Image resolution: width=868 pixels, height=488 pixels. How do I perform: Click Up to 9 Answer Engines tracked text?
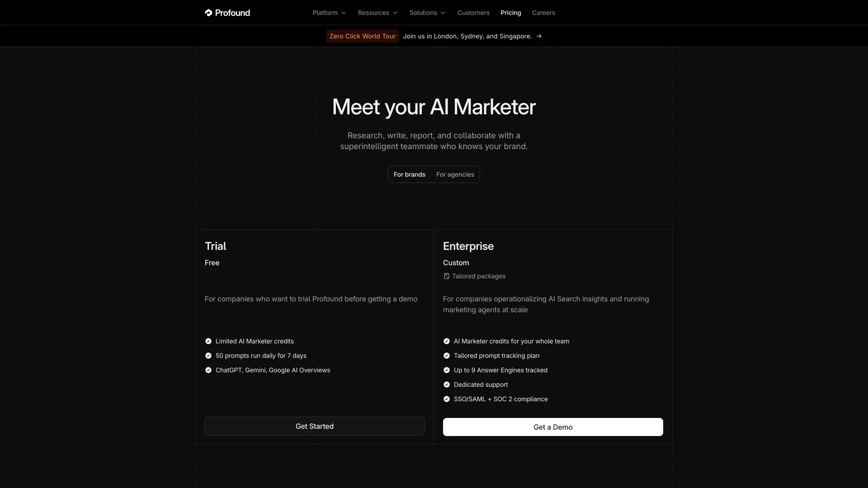pos(500,370)
